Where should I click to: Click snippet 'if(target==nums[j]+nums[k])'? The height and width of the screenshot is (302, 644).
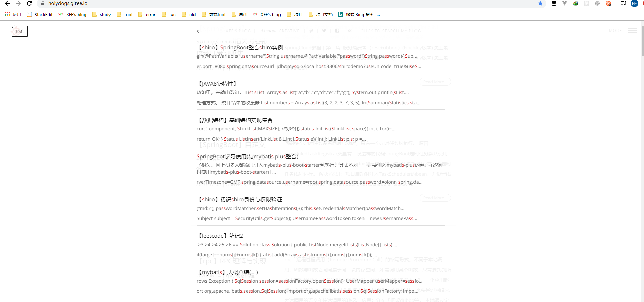pyautogui.click(x=287, y=255)
